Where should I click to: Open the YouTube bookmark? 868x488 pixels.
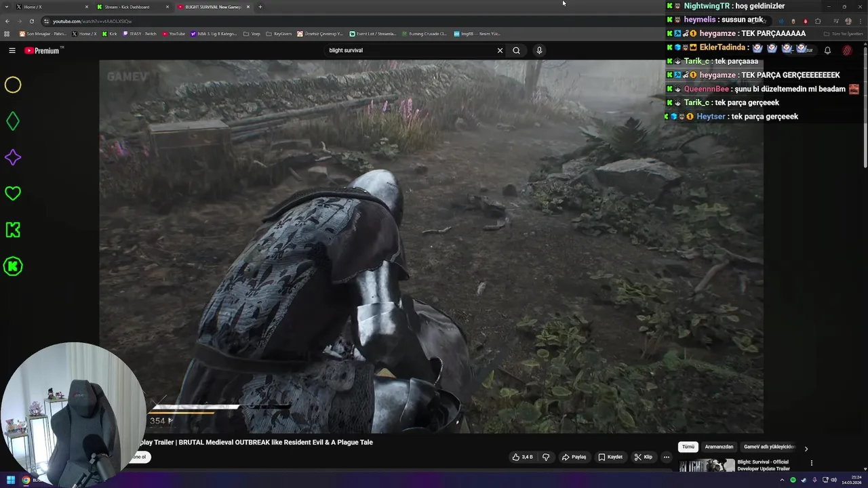click(x=174, y=33)
